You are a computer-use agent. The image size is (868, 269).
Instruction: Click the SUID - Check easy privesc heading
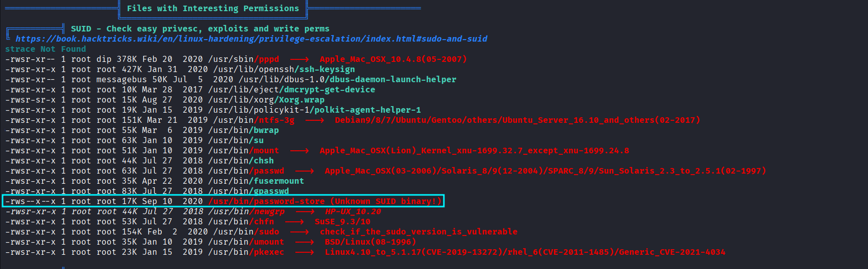(200, 29)
